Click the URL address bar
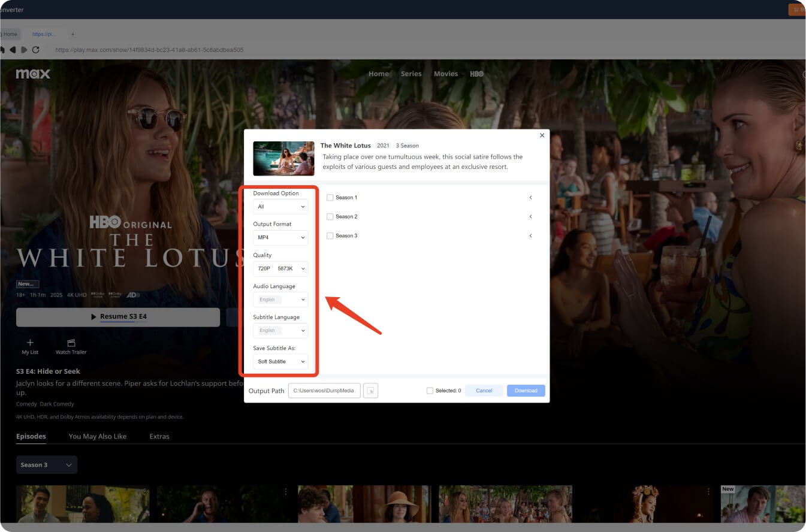This screenshot has width=806, height=532. click(x=149, y=50)
